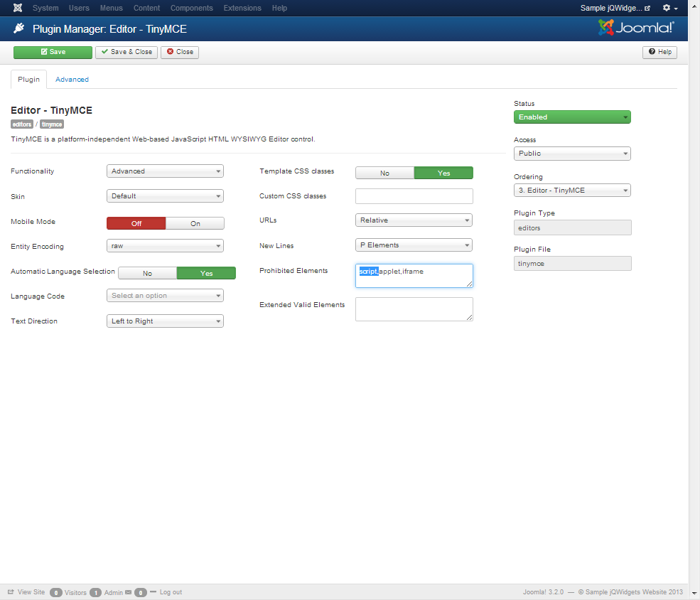700x600 pixels.
Task: Open the Help menu in top bar
Action: coord(279,8)
